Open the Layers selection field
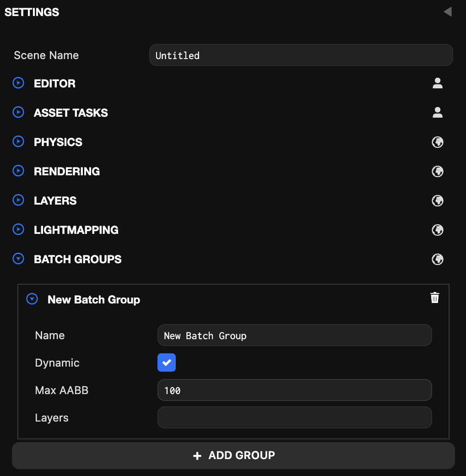 294,417
